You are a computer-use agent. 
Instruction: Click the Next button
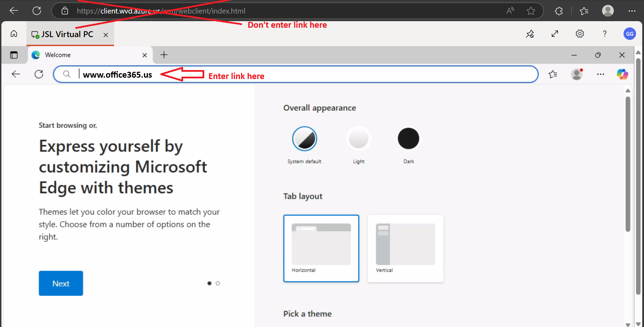61,283
